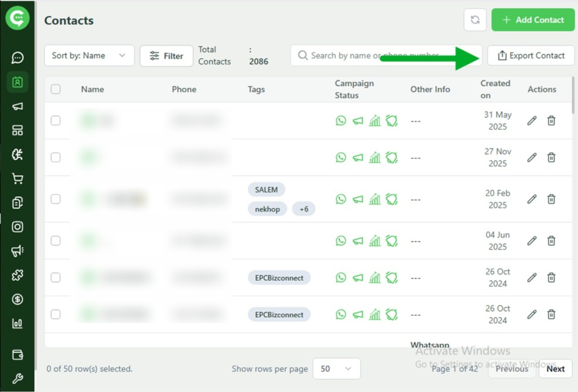
Task: Select the contact row with SALEM tag
Action: pyautogui.click(x=56, y=199)
